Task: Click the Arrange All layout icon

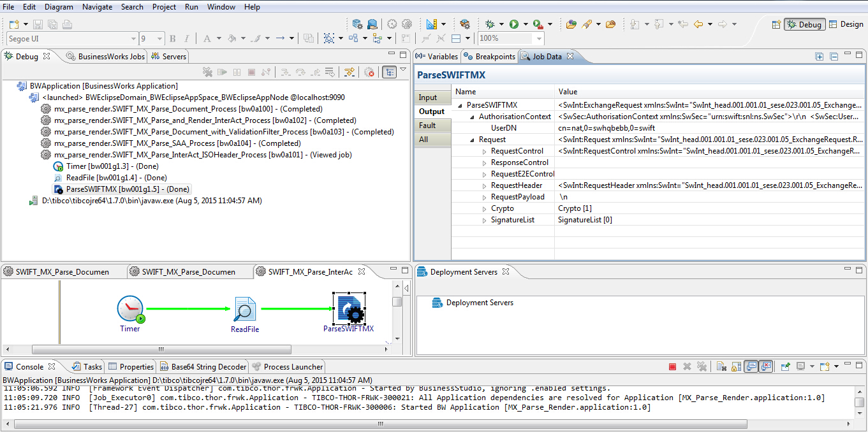Action: point(353,38)
